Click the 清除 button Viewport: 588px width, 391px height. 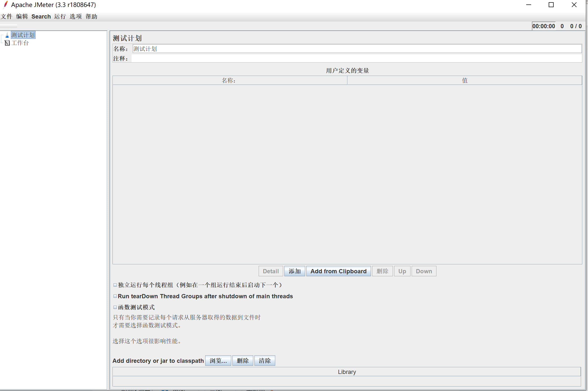tap(264, 360)
